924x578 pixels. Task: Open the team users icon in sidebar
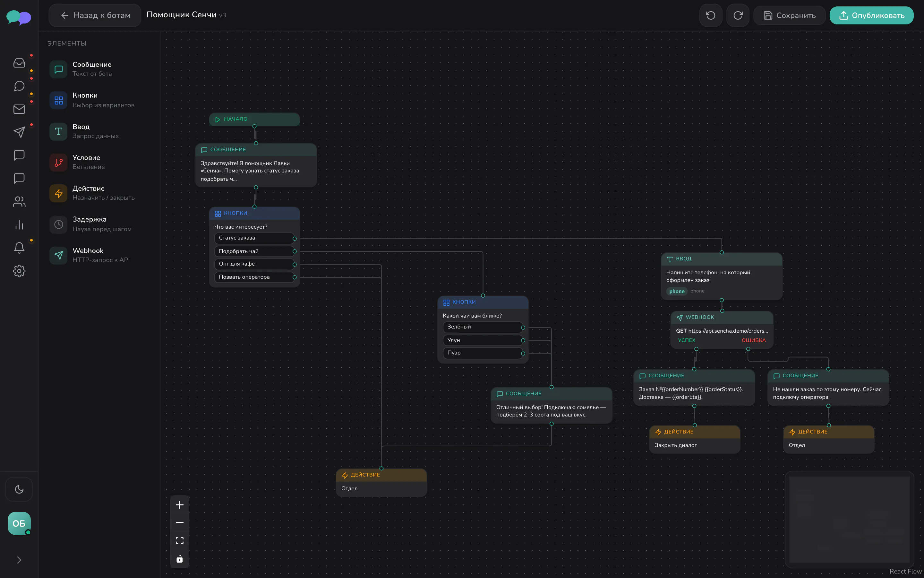[x=19, y=202]
